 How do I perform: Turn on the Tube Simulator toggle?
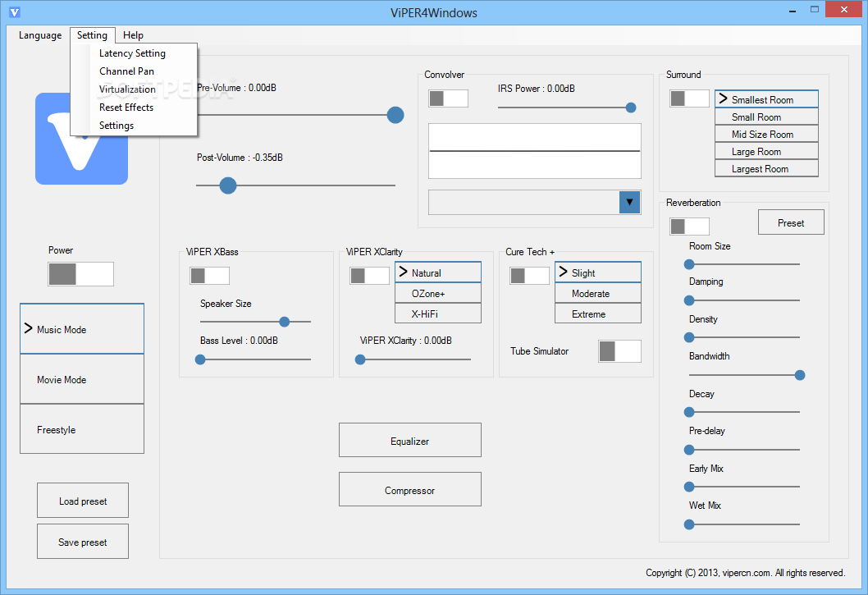[x=619, y=351]
